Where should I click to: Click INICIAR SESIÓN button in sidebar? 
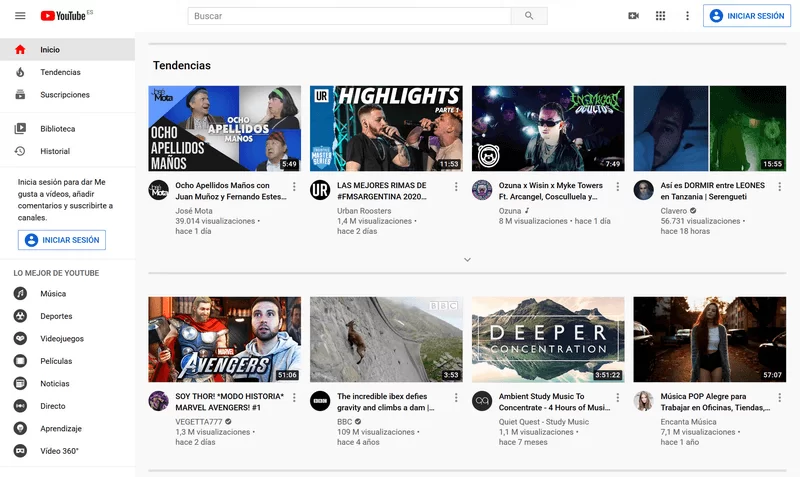[62, 240]
